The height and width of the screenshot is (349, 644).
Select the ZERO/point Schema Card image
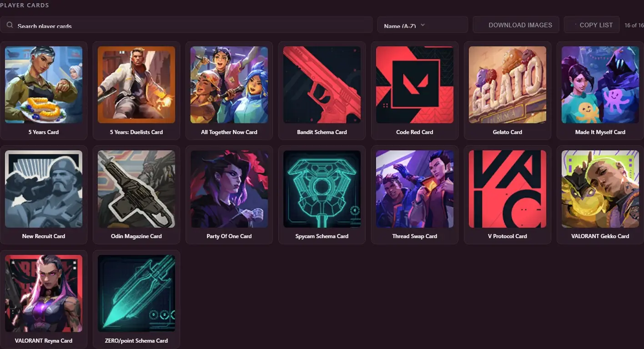136,294
